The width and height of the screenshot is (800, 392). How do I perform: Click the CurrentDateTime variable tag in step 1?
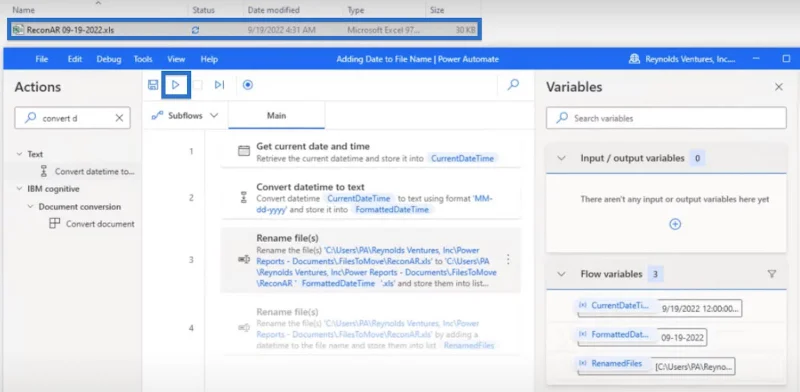click(462, 159)
